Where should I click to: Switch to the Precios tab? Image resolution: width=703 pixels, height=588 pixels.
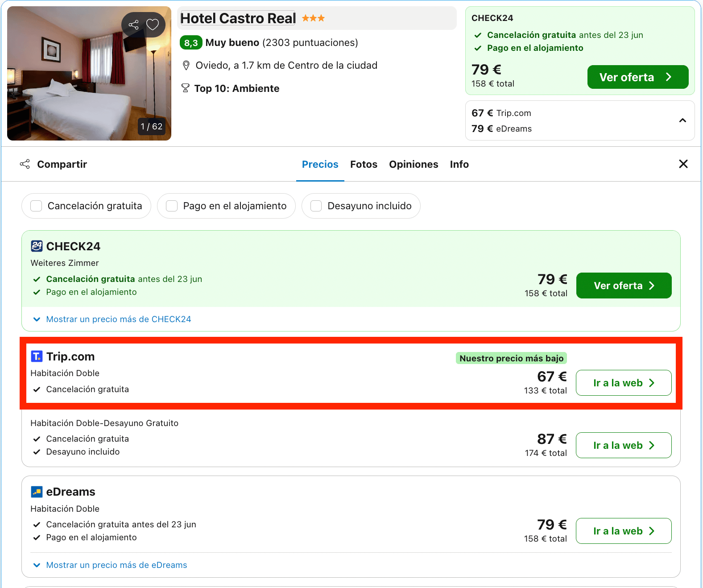pos(320,164)
